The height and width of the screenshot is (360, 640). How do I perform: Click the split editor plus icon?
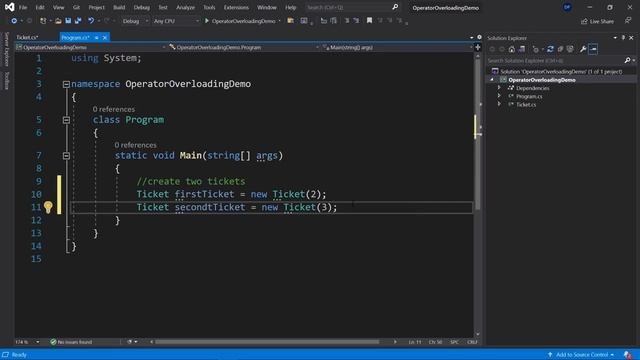pos(478,47)
